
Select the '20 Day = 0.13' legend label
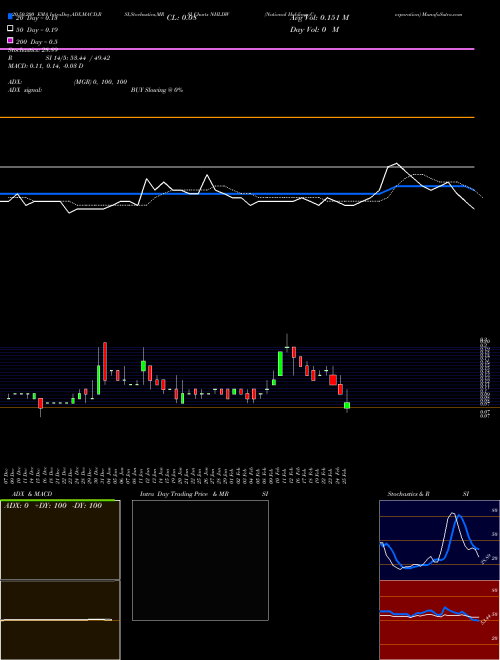tap(37, 18)
